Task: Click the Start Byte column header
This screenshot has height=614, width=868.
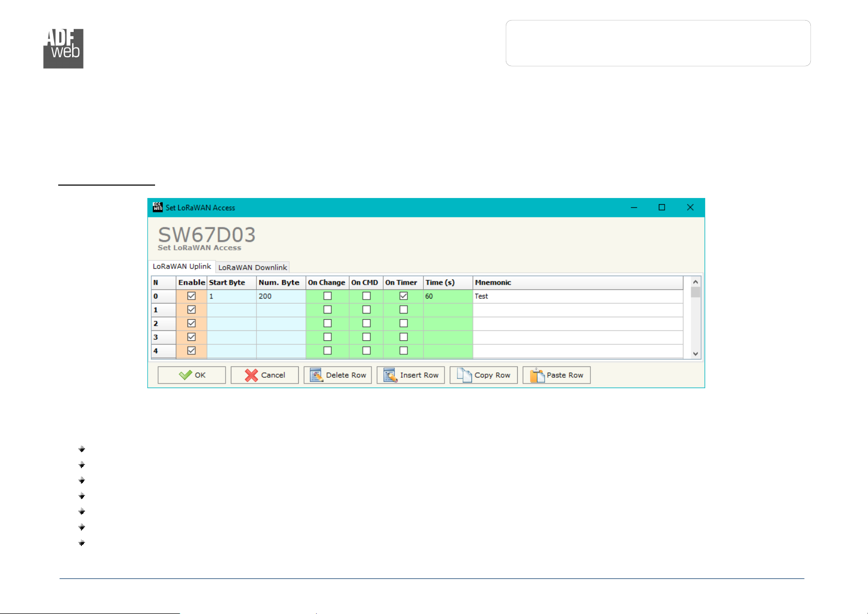Action: pos(232,283)
